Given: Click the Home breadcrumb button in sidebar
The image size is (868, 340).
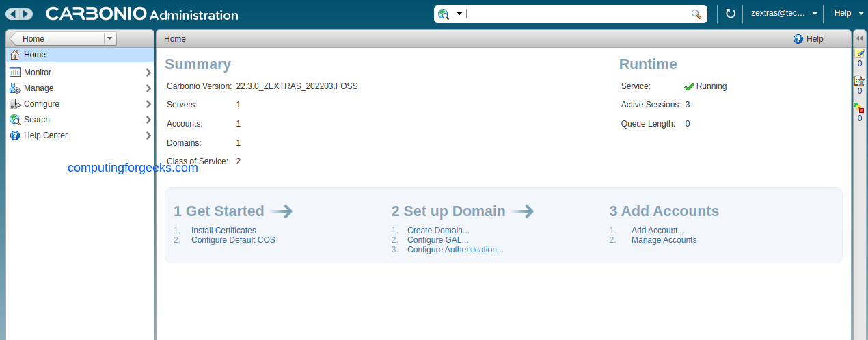Looking at the screenshot, I should point(57,39).
